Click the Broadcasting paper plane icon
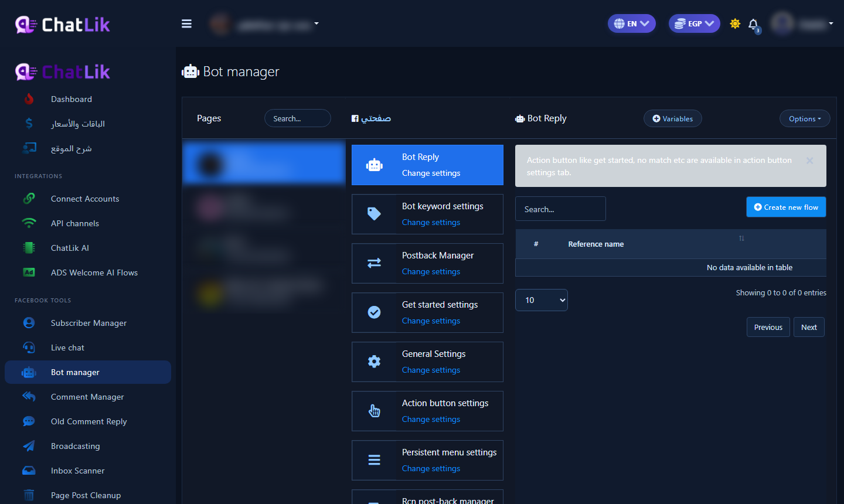The height and width of the screenshot is (504, 844). [x=29, y=446]
